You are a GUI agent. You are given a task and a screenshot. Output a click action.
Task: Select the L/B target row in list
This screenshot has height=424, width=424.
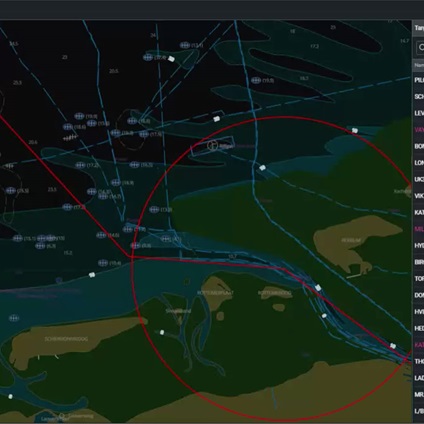click(419, 411)
